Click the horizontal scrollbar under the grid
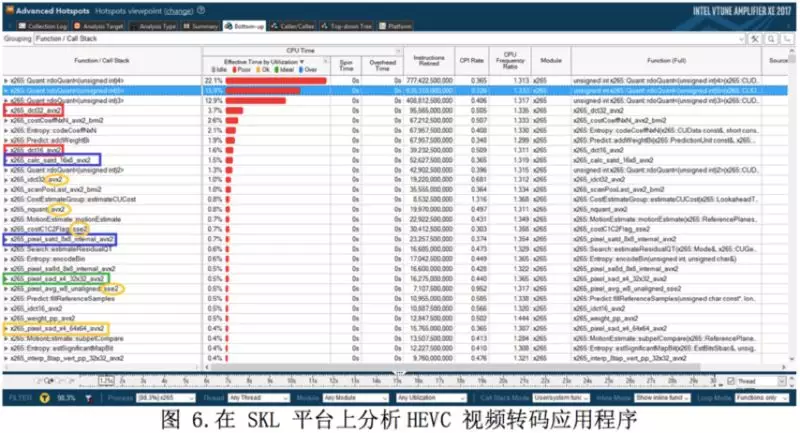 coord(455,367)
